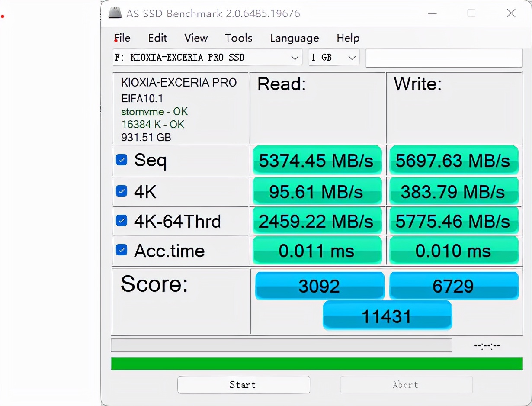Click the 4K read result 95.61 MB/s

tap(317, 191)
